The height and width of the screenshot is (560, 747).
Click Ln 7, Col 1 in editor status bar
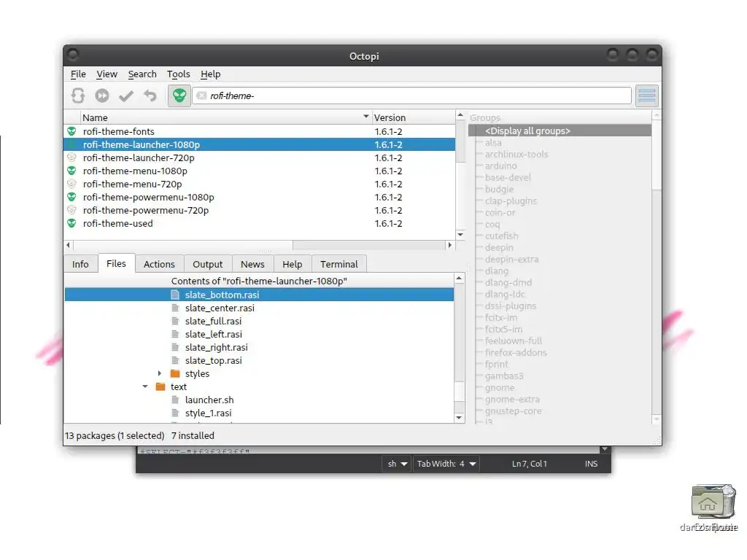tap(530, 464)
